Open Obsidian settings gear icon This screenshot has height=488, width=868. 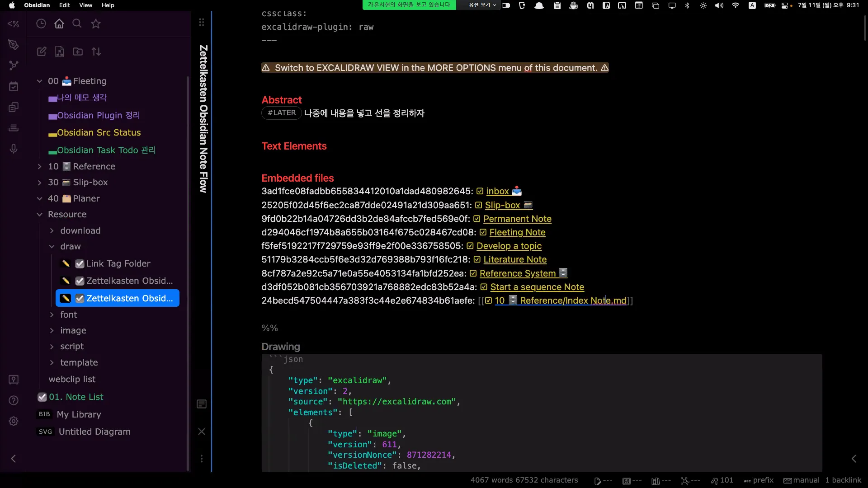coord(14,421)
